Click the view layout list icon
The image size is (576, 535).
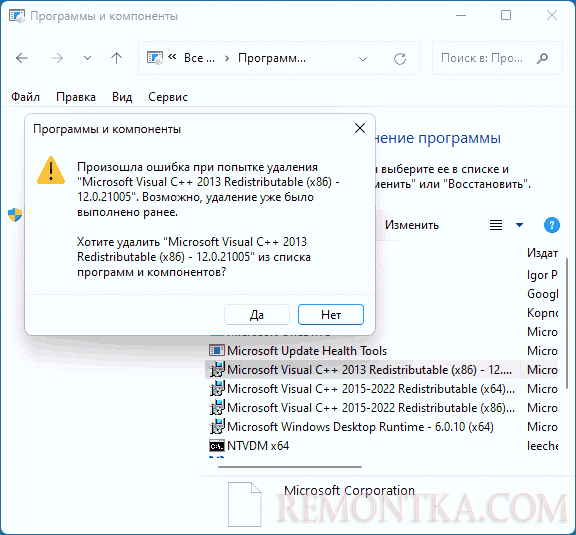(x=496, y=225)
